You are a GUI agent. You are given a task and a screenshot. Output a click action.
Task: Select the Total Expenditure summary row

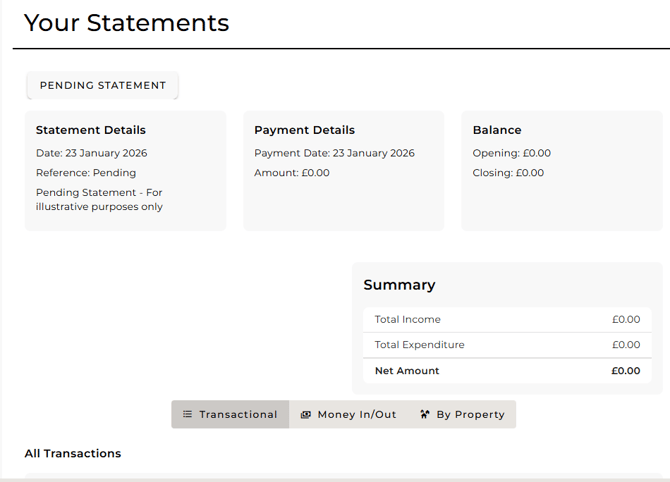click(x=507, y=345)
